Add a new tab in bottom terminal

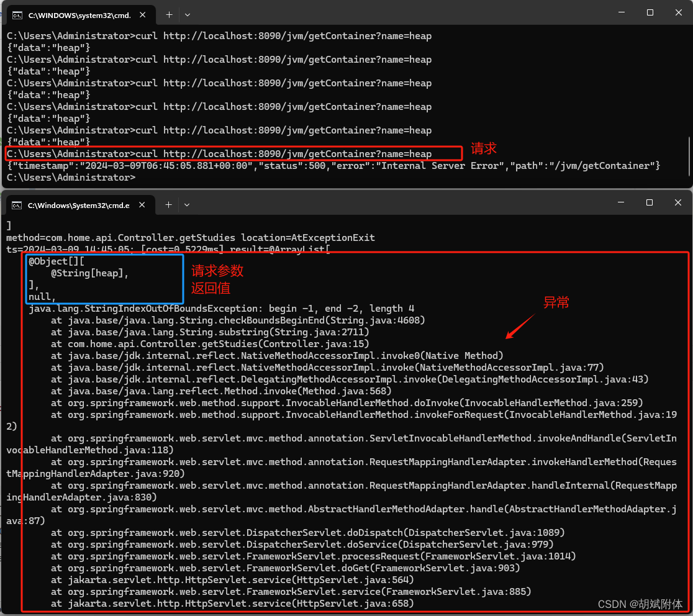(x=168, y=205)
